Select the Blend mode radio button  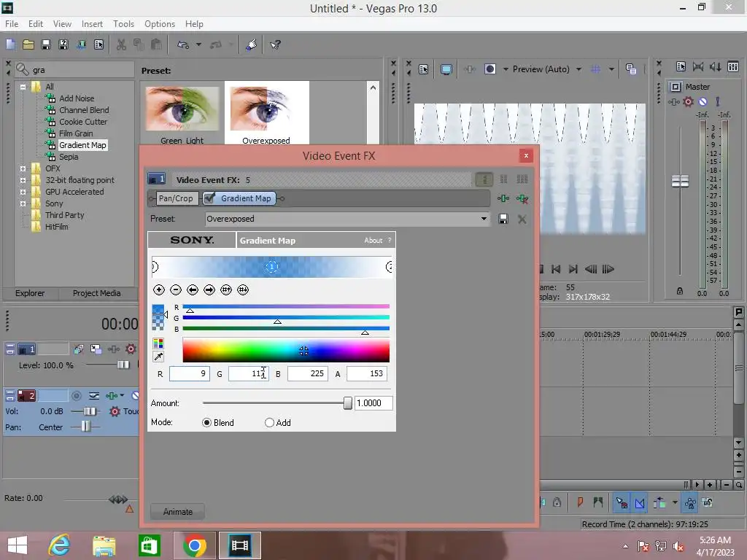tap(206, 423)
